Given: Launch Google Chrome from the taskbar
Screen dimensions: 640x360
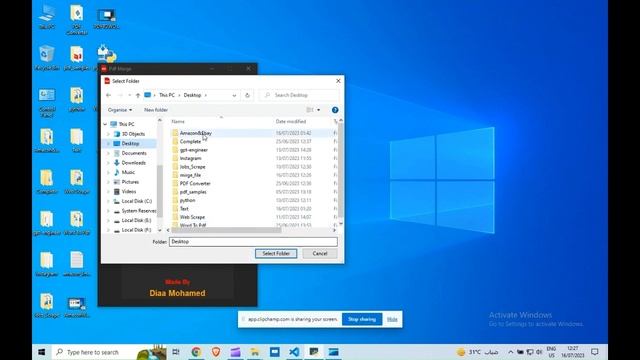Looking at the screenshot, I should [x=196, y=352].
